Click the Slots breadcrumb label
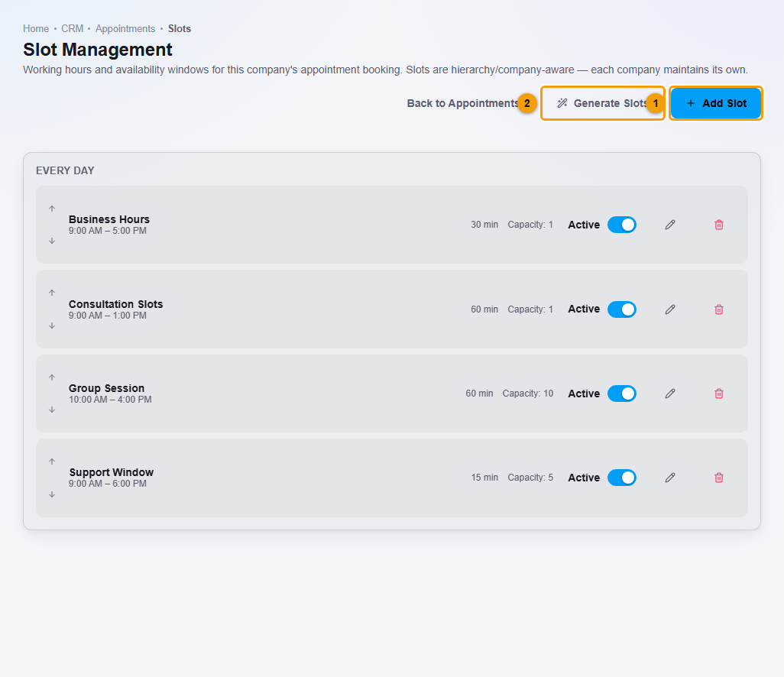Viewport: 784px width, 677px height. [x=180, y=28]
